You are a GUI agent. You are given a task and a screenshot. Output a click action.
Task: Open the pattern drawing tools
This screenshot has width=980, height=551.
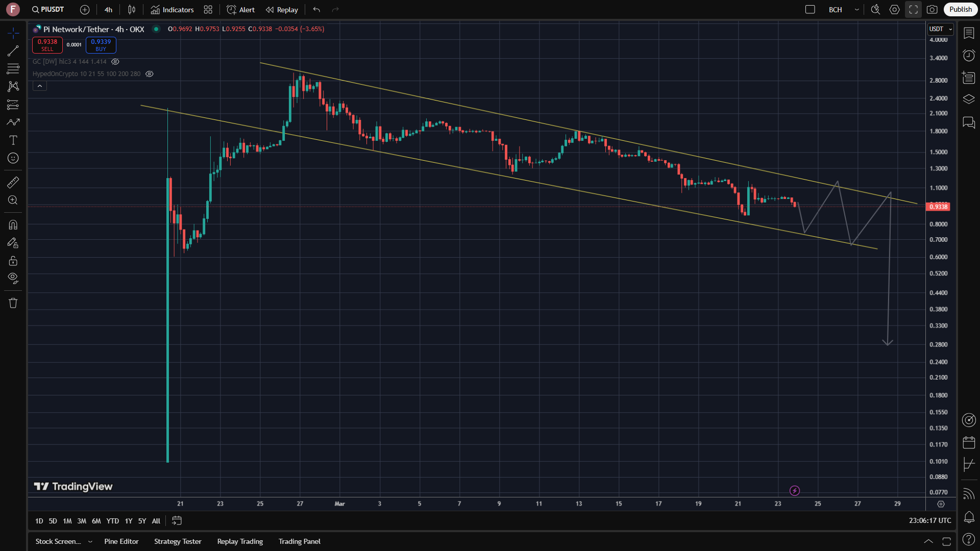coord(13,87)
